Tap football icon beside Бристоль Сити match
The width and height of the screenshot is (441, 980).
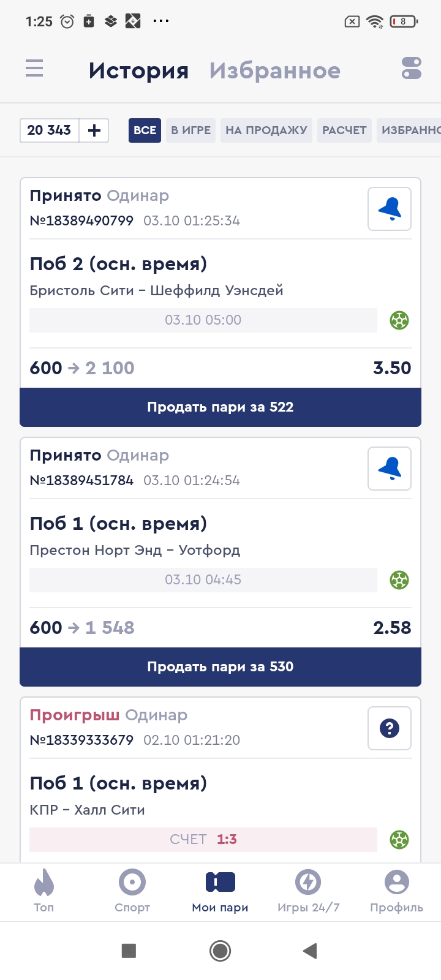pyautogui.click(x=399, y=320)
